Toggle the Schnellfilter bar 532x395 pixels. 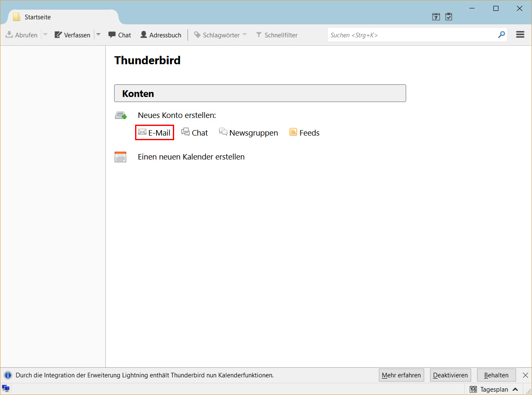pos(276,35)
